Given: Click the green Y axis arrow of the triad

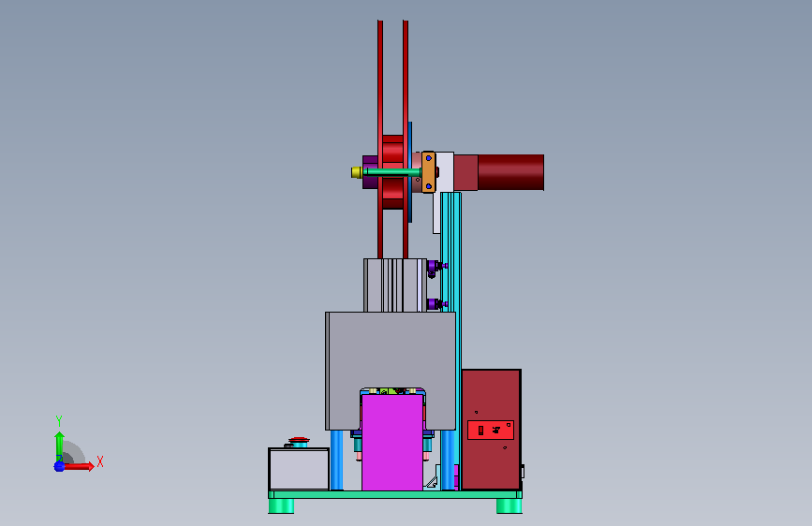Looking at the screenshot, I should click(x=60, y=446).
